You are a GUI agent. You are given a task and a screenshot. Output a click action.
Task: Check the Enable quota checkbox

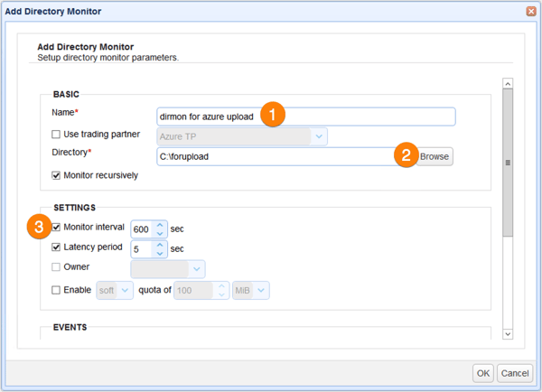[56, 290]
